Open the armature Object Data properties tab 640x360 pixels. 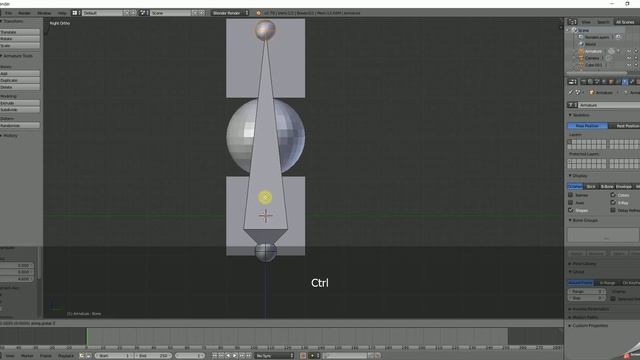[625, 82]
